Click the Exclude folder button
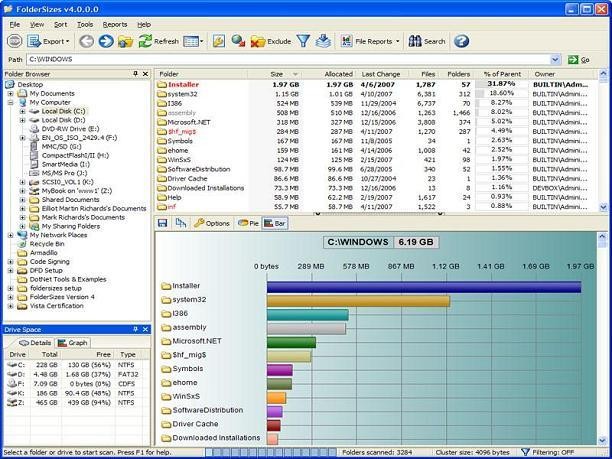The width and height of the screenshot is (612, 459). pyautogui.click(x=270, y=41)
